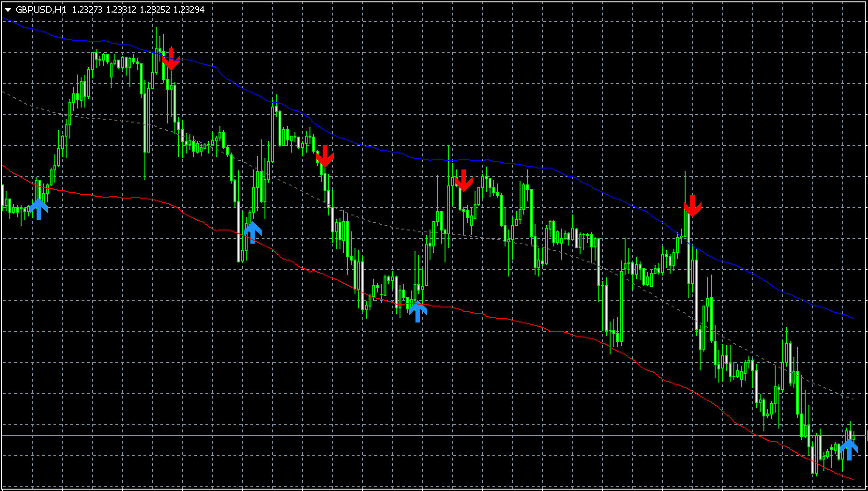Image resolution: width=868 pixels, height=491 pixels.
Task: Click the high price value 1.23312
Action: tap(121, 9)
